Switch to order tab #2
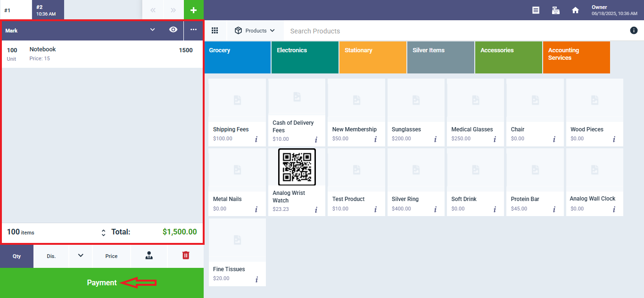This screenshot has height=298, width=644. click(48, 10)
